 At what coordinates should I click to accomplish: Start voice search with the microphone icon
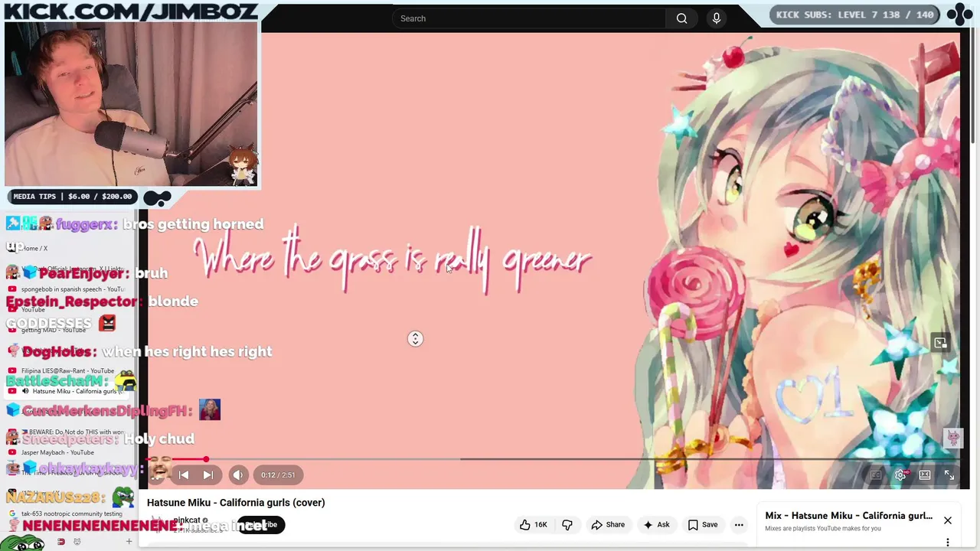[717, 18]
